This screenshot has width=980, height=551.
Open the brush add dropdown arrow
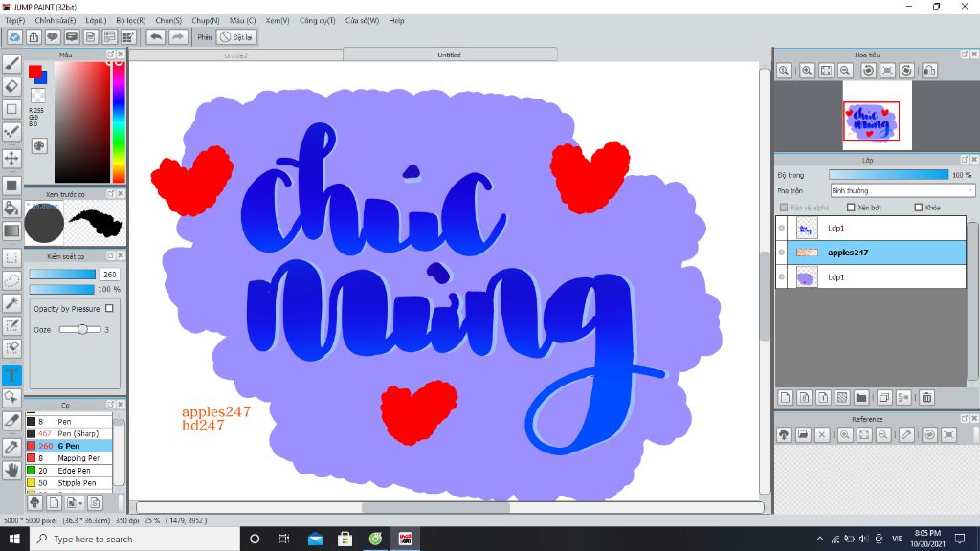[x=80, y=503]
